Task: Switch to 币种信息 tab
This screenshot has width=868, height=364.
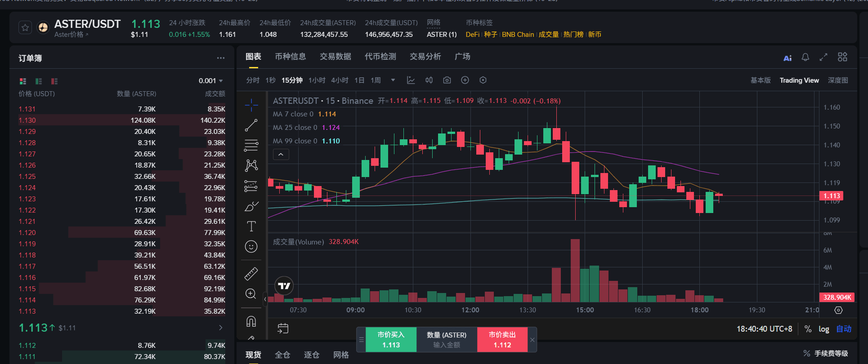Action: pos(291,57)
